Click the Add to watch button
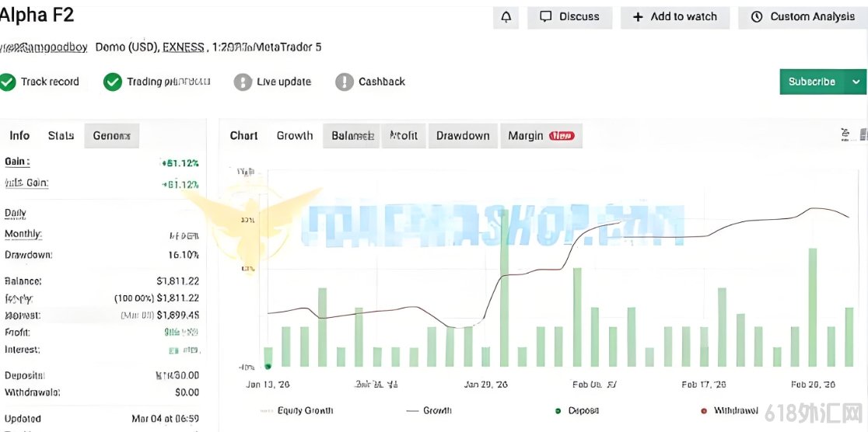Screen dimensions: 868x432 click(675, 17)
